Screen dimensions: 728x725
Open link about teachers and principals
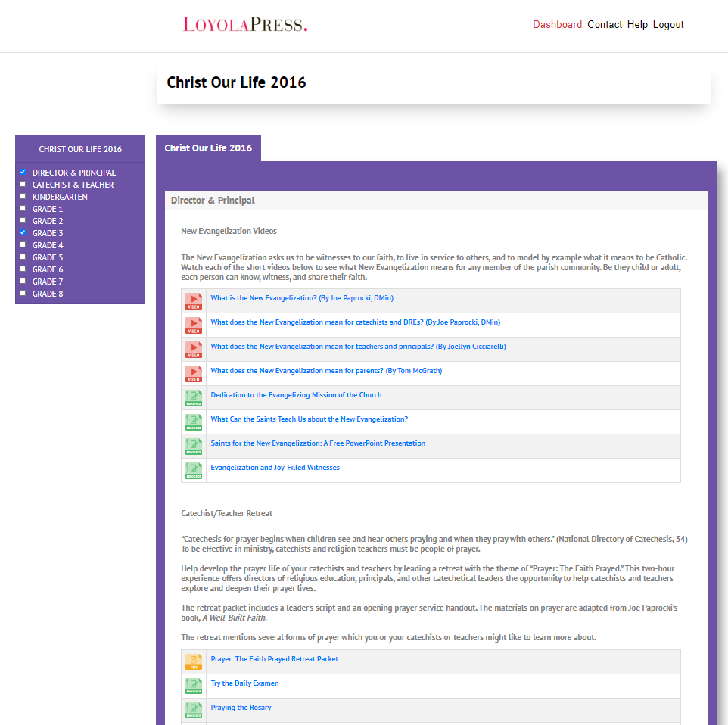coord(359,347)
